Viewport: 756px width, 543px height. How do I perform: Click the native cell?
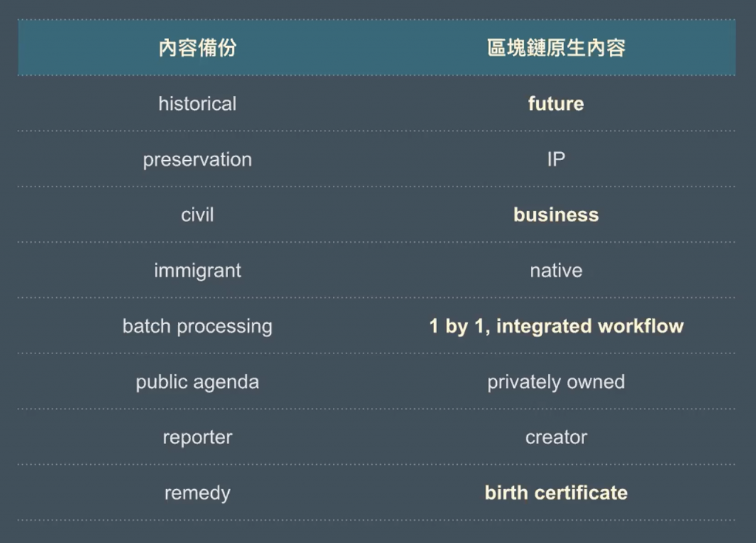click(556, 271)
